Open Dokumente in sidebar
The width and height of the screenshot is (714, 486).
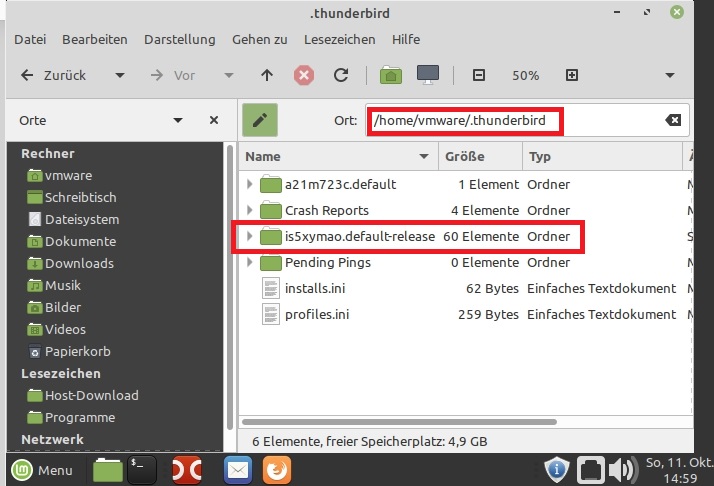(81, 241)
